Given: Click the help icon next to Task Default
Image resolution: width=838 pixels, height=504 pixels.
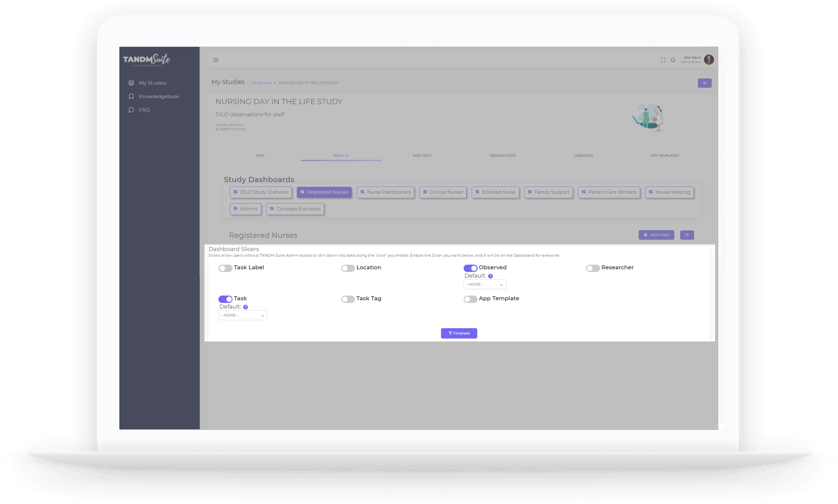Looking at the screenshot, I should 245,307.
